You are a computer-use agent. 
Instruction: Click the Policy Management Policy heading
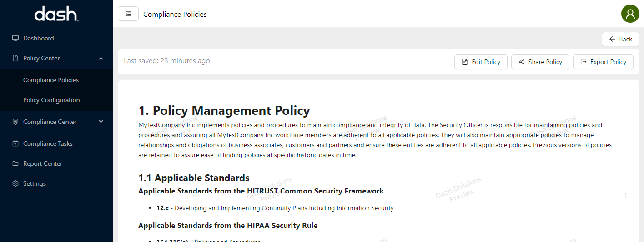[224, 110]
